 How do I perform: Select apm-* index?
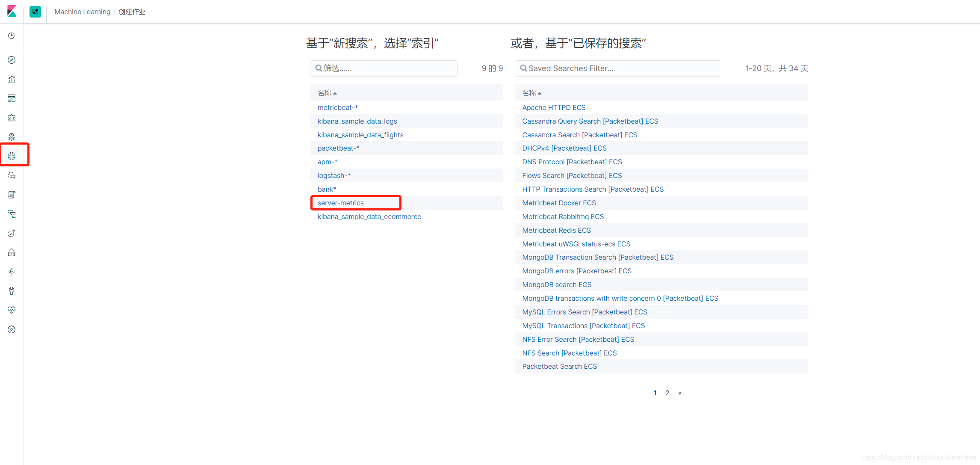point(328,162)
